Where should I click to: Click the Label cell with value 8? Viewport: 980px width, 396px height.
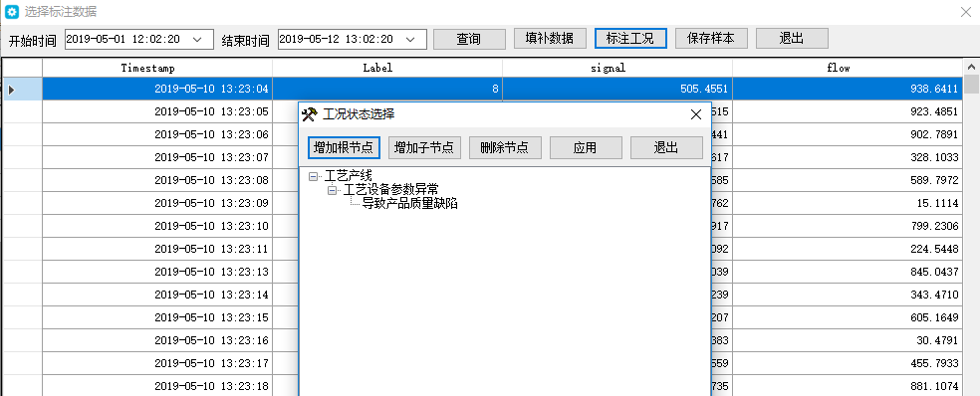coord(387,90)
